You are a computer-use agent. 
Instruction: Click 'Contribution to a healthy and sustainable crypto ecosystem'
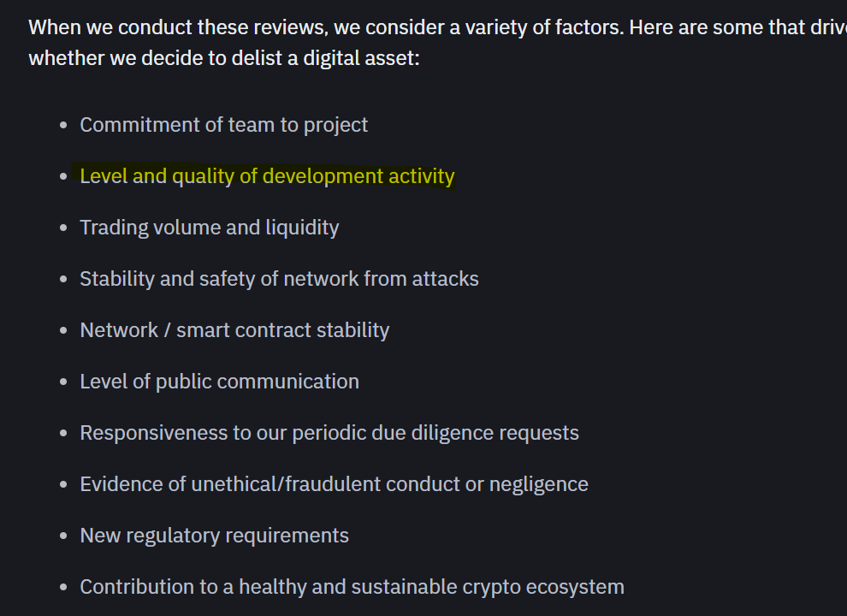coord(352,587)
